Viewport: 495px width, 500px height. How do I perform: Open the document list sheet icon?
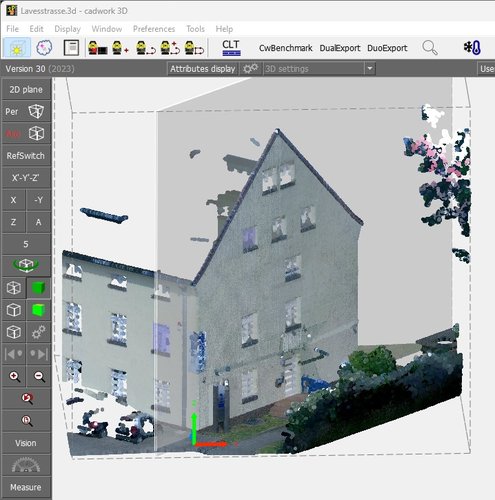click(71, 48)
